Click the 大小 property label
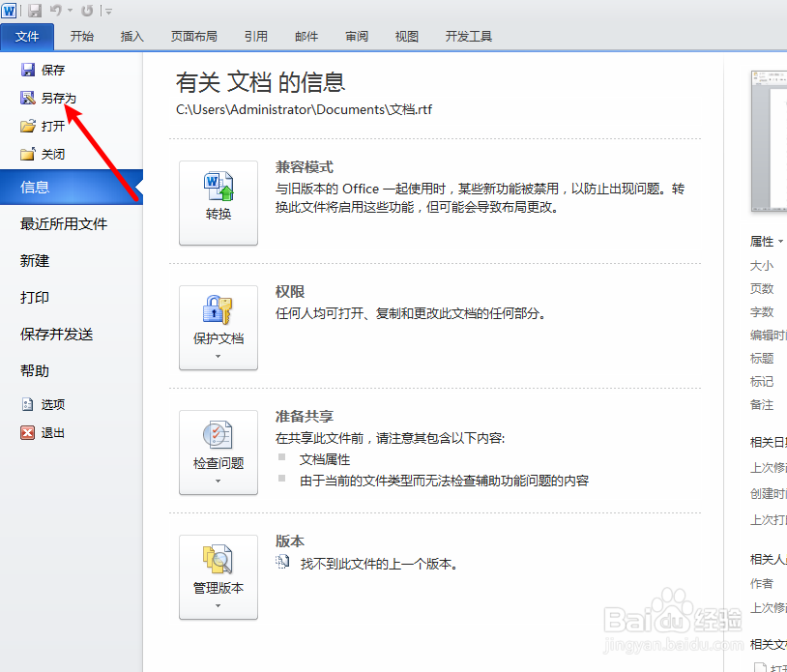Screen dimensions: 787x672 (762, 266)
